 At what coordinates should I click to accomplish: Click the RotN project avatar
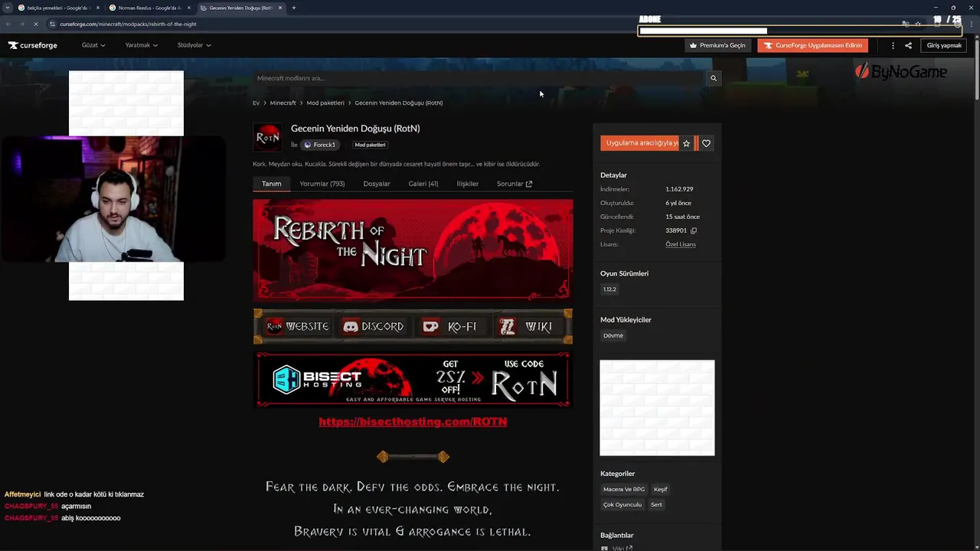(267, 137)
